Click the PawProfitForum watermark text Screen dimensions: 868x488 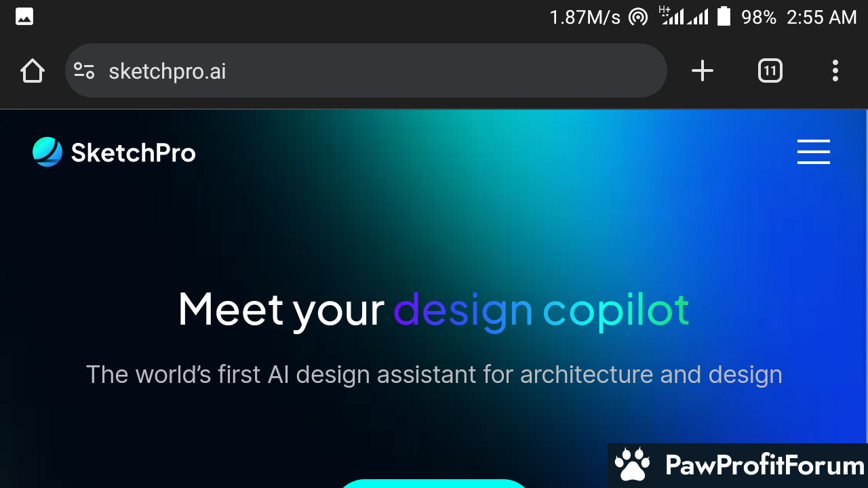765,465
